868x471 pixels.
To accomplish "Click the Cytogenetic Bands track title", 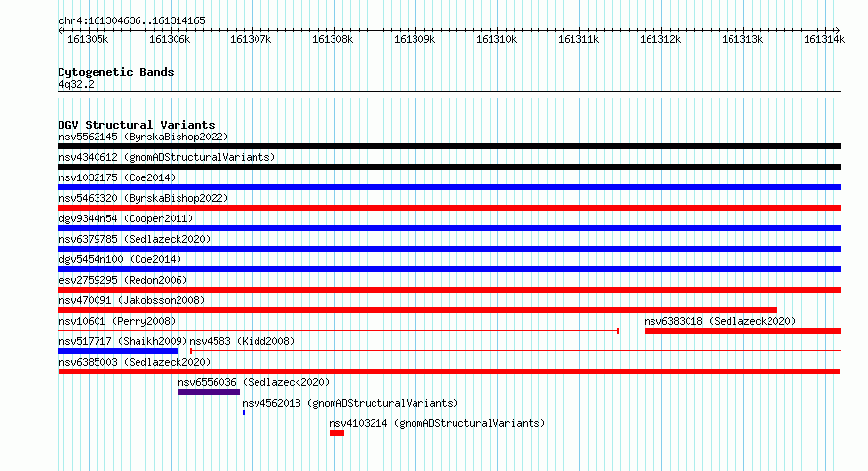I will (116, 72).
